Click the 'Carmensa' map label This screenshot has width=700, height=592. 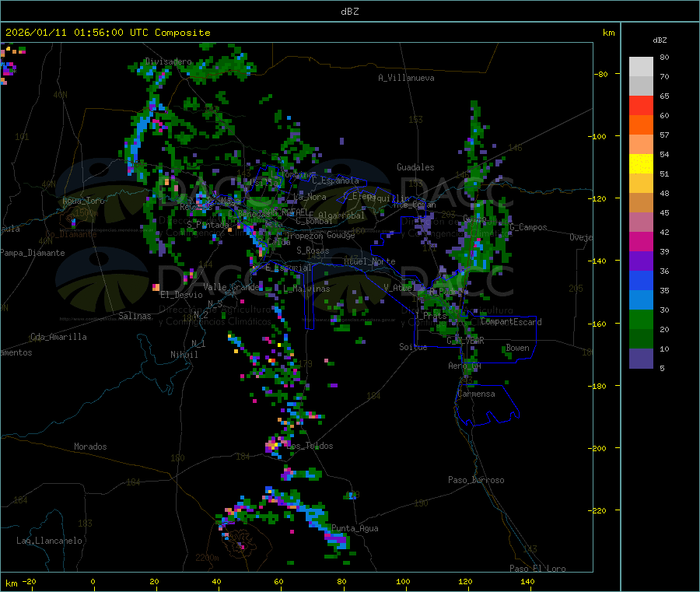tap(476, 394)
